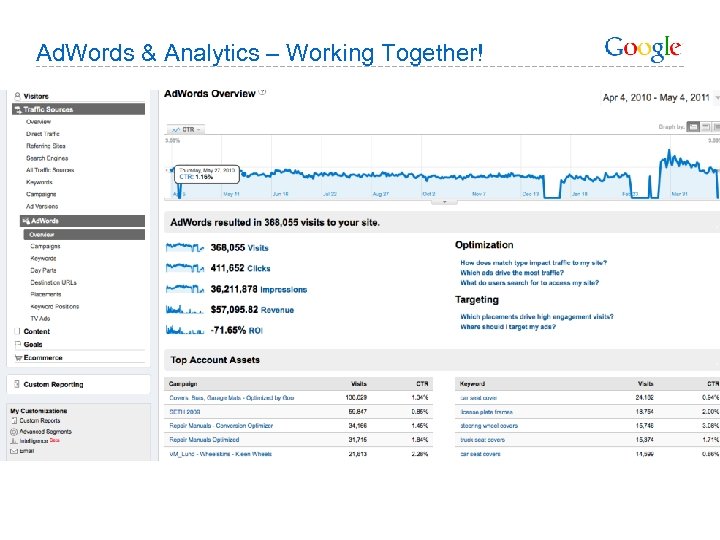Screen dimensions: 720x540
Task: Click the graph collapse handle below the chart
Action: pos(438,202)
